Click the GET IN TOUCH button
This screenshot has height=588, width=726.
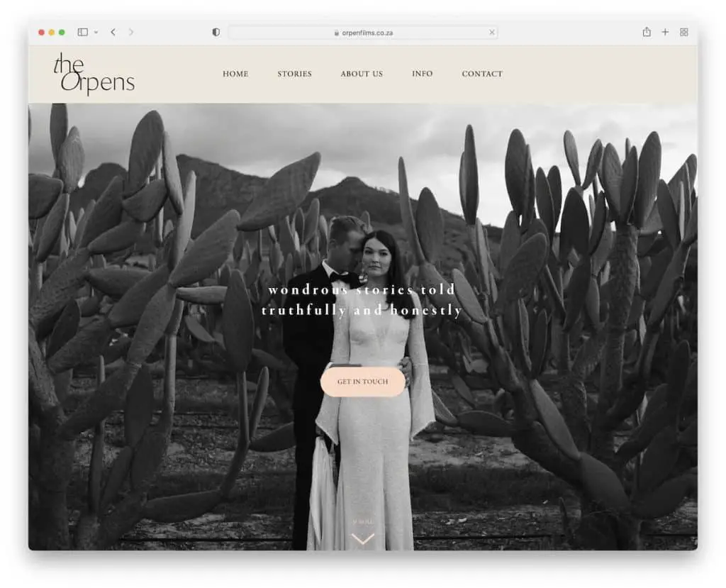click(x=362, y=382)
